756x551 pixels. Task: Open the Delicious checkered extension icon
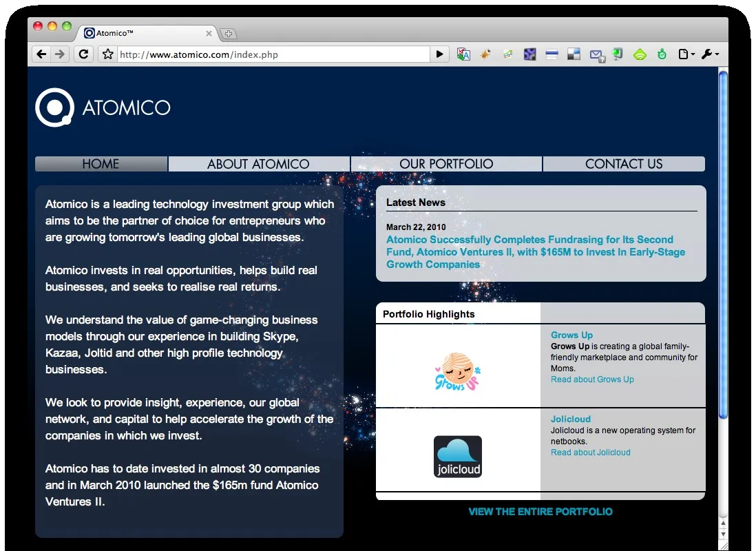pos(574,54)
